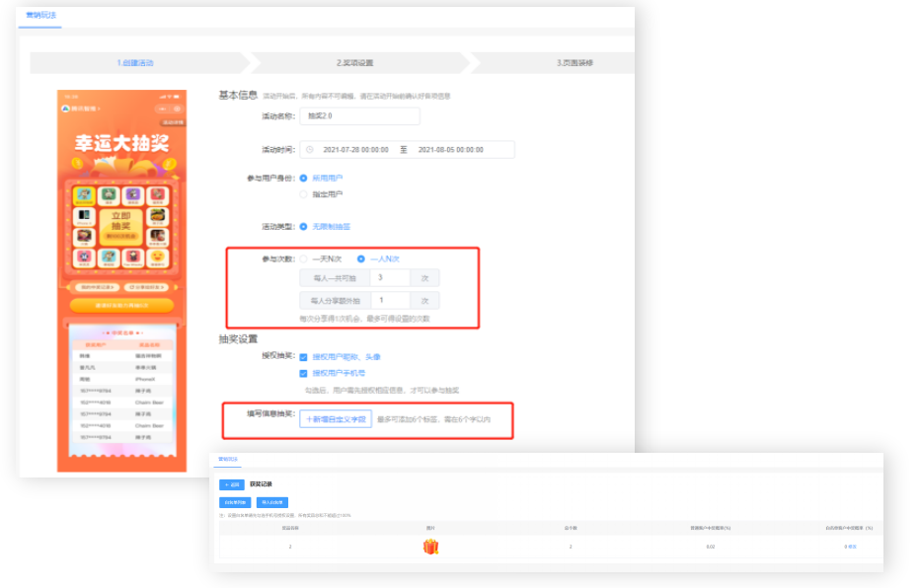Click the clock icon in the 活动时间 field
This screenshot has width=919, height=588.
pos(310,150)
